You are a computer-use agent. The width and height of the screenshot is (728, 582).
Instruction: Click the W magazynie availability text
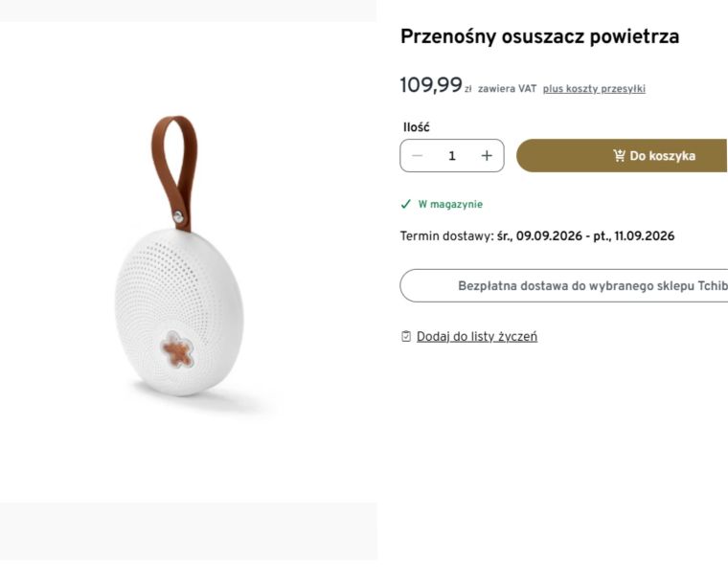click(450, 204)
